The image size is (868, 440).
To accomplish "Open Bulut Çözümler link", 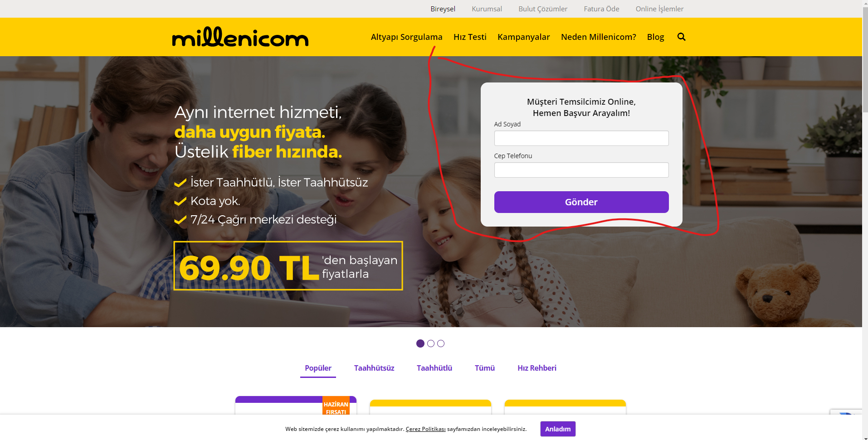I will click(543, 9).
